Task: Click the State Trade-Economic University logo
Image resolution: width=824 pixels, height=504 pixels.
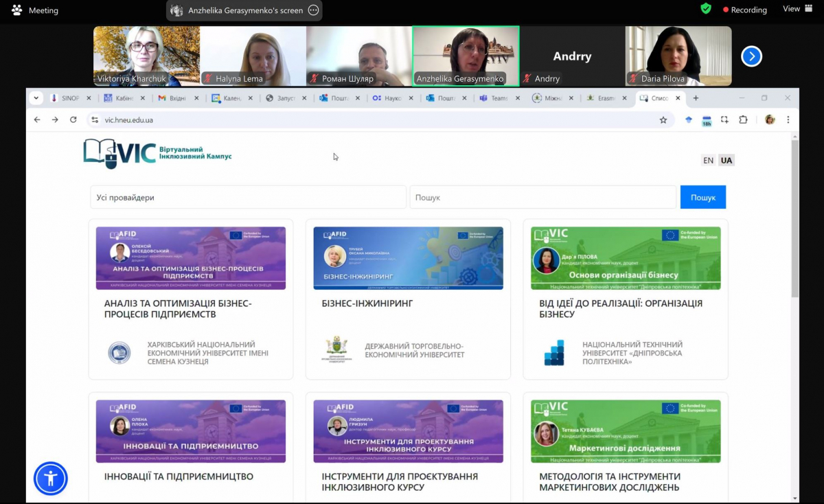Action: pyautogui.click(x=336, y=350)
